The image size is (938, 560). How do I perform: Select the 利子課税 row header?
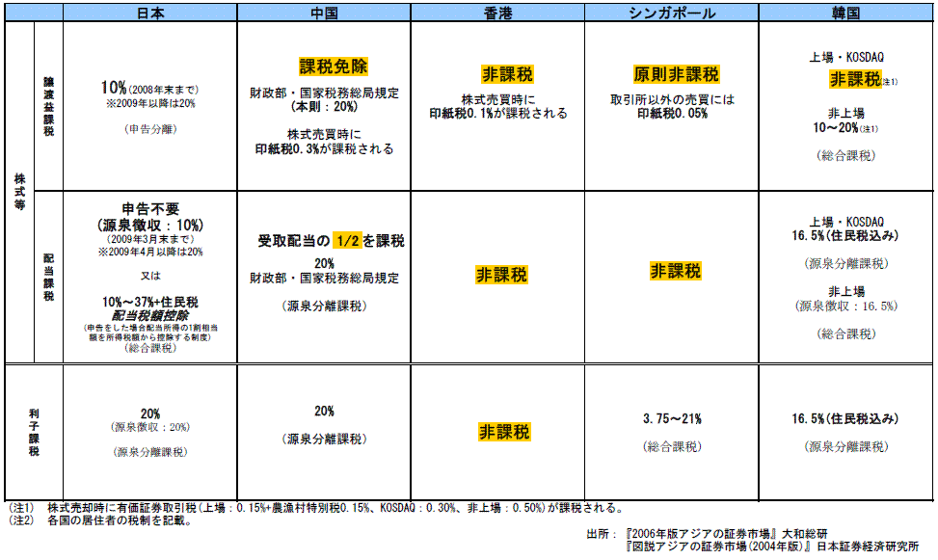click(x=34, y=432)
